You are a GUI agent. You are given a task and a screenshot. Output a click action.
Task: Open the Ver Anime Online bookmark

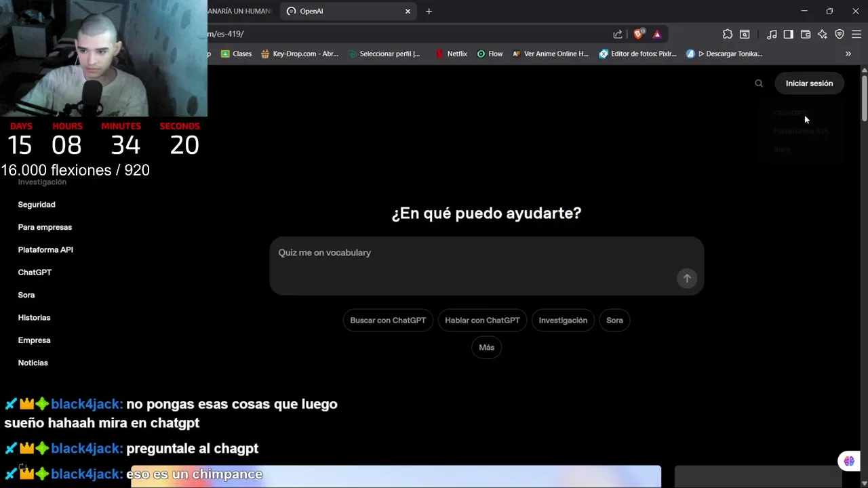pos(551,54)
